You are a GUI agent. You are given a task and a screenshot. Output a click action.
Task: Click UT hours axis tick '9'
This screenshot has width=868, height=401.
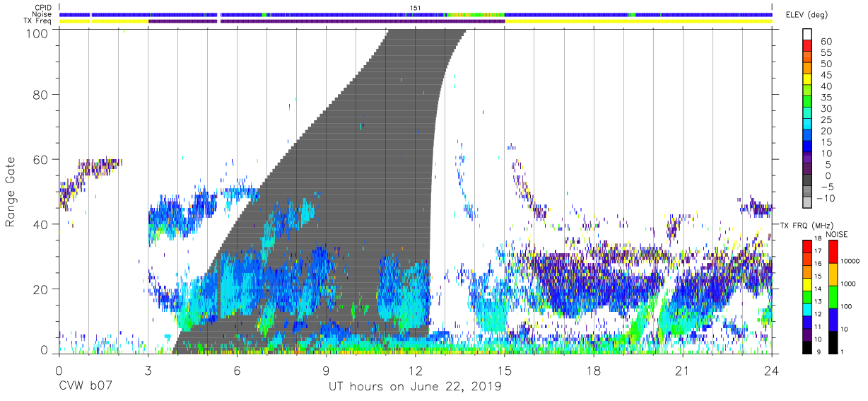[x=326, y=370]
